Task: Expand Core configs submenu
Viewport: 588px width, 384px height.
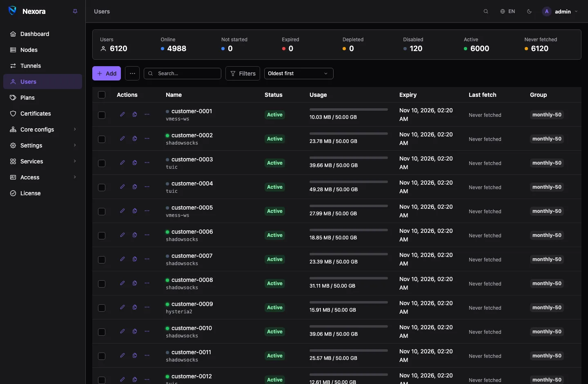Action: click(x=42, y=129)
